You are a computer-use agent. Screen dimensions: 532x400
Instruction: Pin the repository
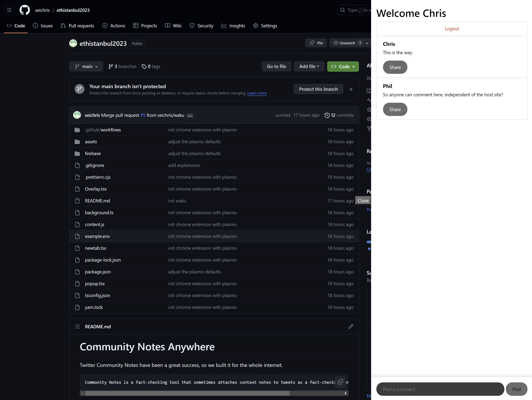(x=316, y=43)
